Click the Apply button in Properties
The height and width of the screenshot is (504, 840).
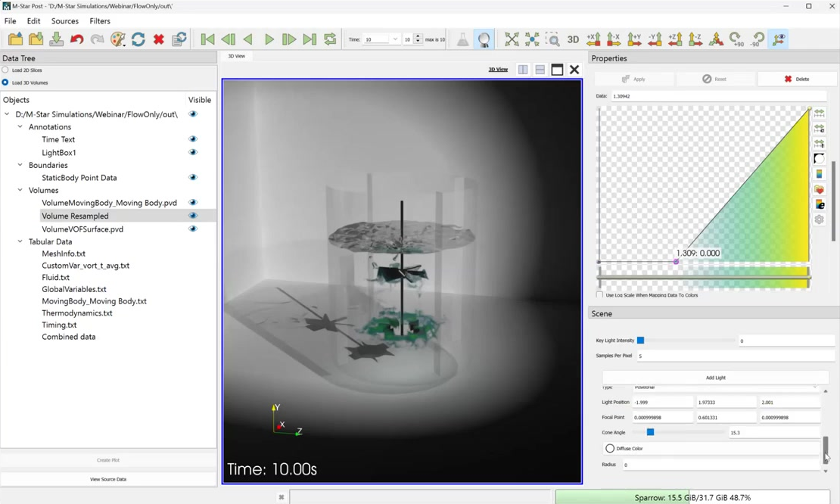(x=633, y=79)
